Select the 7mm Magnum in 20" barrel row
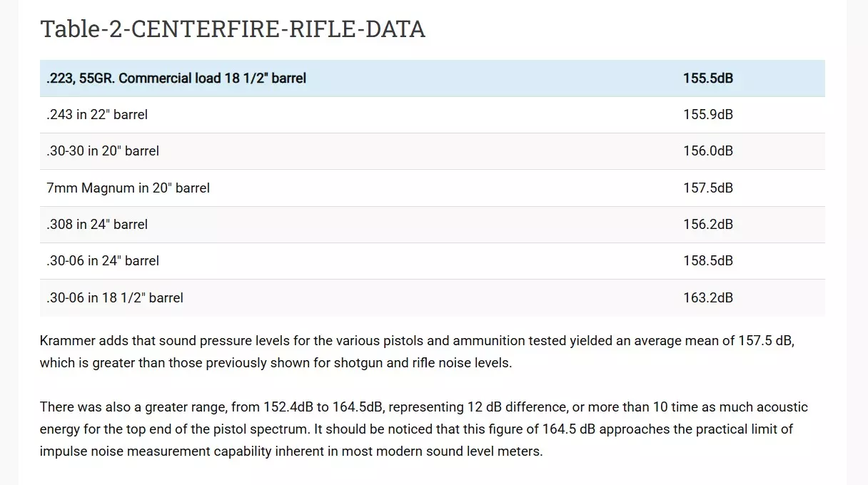The width and height of the screenshot is (868, 485). click(433, 188)
